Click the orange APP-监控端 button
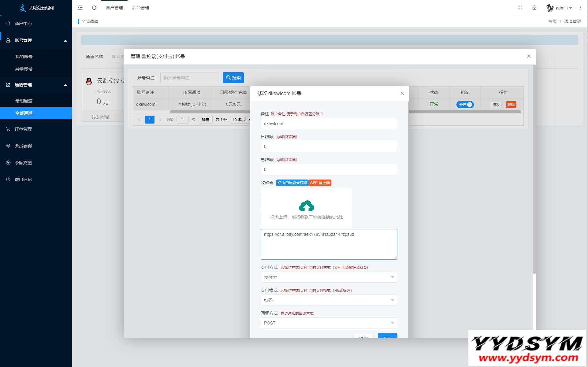Image resolution: width=588 pixels, height=367 pixels. click(320, 183)
